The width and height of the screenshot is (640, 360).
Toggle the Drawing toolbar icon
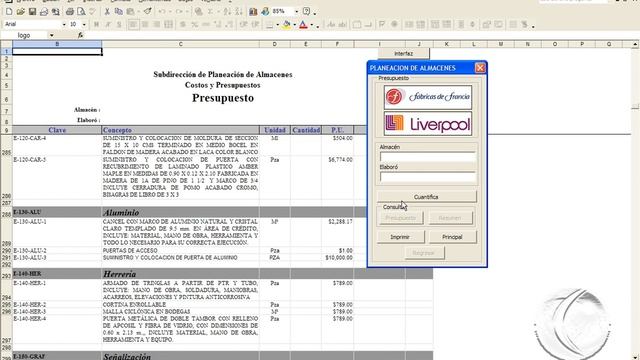(x=265, y=11)
